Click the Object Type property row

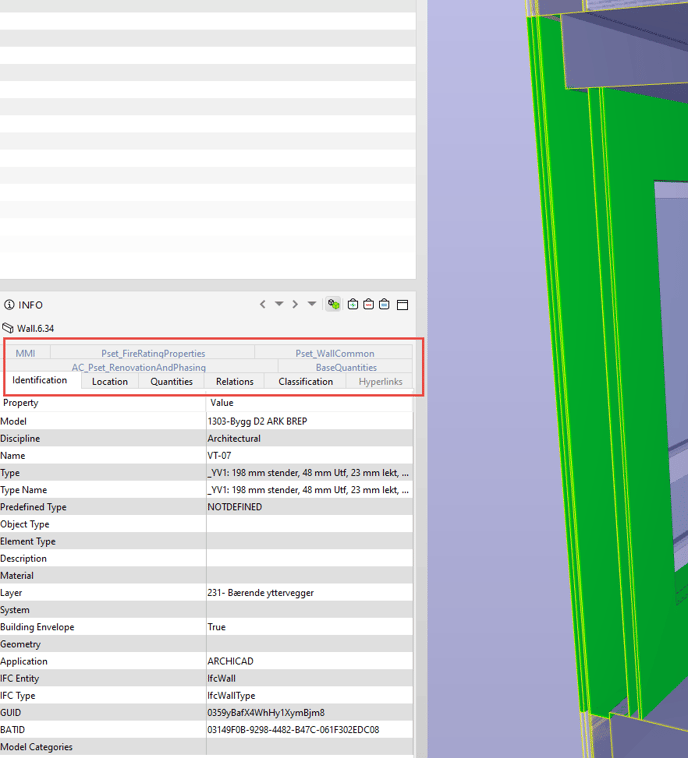point(206,524)
